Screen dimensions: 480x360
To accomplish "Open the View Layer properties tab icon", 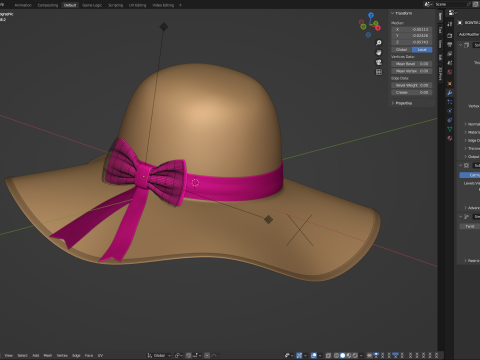I will (x=450, y=54).
